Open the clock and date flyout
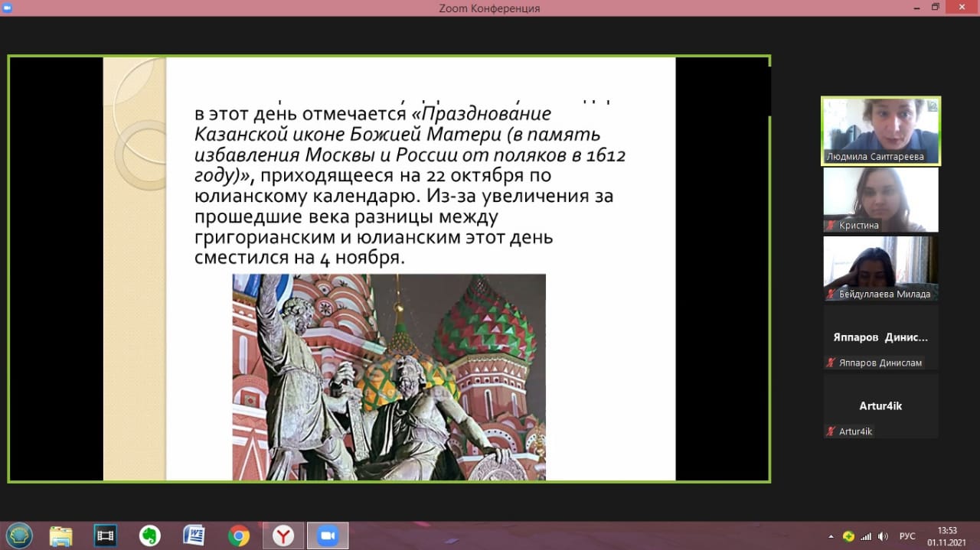The image size is (980, 550). click(x=947, y=536)
